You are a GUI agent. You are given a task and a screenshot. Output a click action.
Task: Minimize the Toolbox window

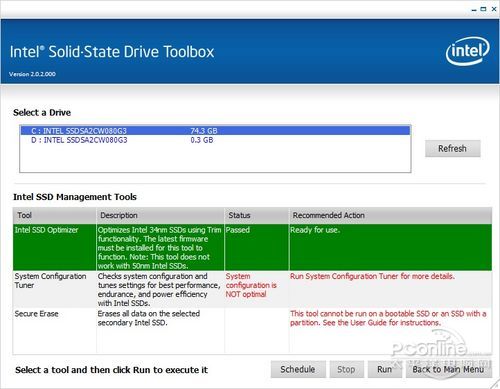click(x=474, y=10)
